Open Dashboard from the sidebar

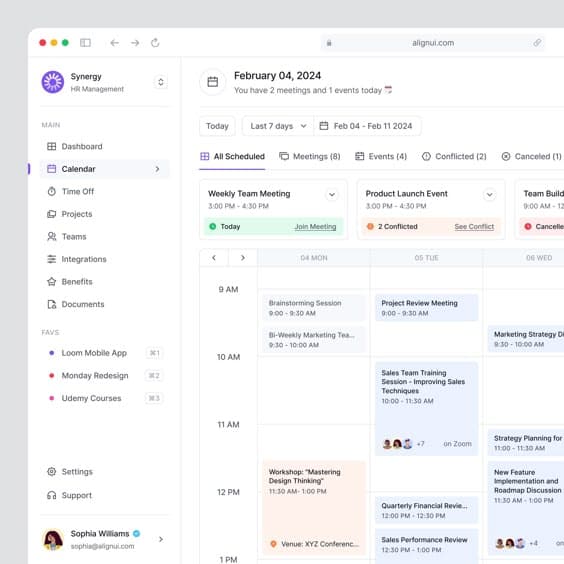pos(104,146)
